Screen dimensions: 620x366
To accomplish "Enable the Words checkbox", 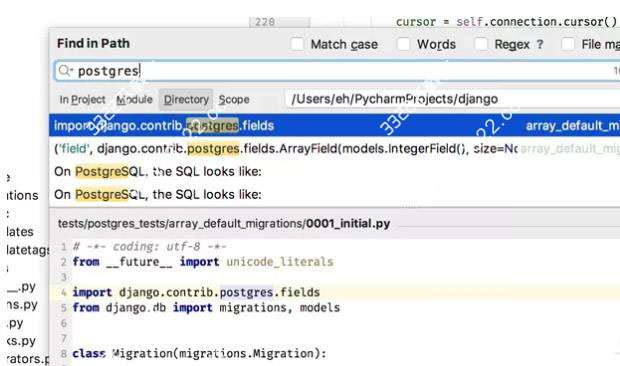I will pos(403,44).
